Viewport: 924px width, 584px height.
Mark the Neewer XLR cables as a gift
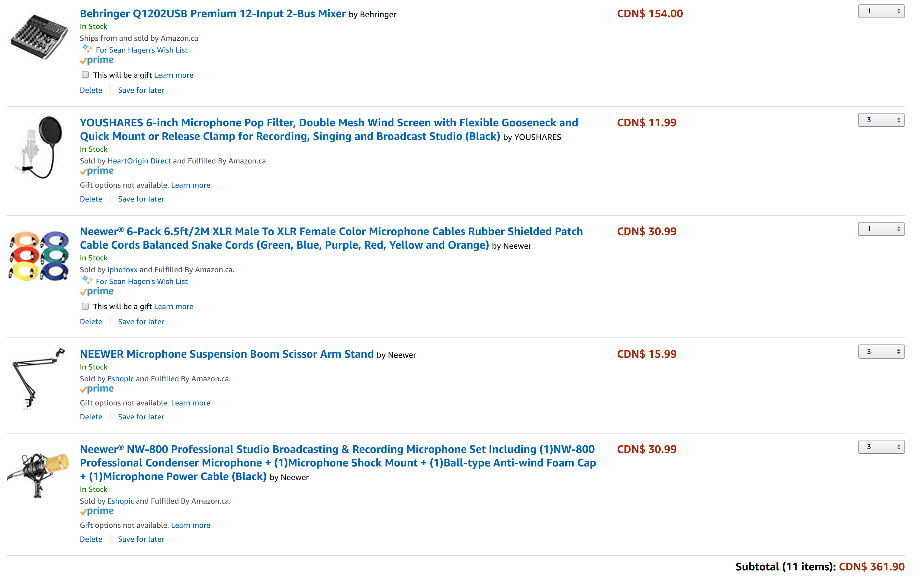85,306
